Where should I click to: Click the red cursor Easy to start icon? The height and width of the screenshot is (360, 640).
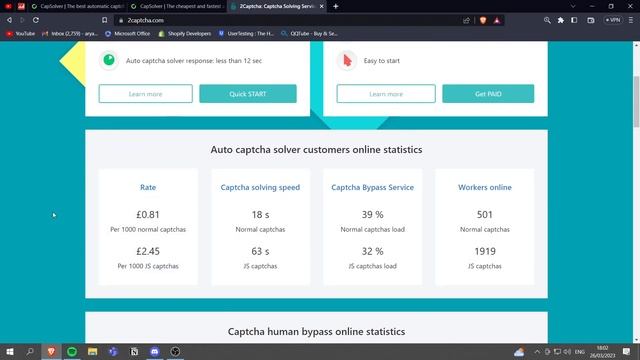[x=347, y=60]
